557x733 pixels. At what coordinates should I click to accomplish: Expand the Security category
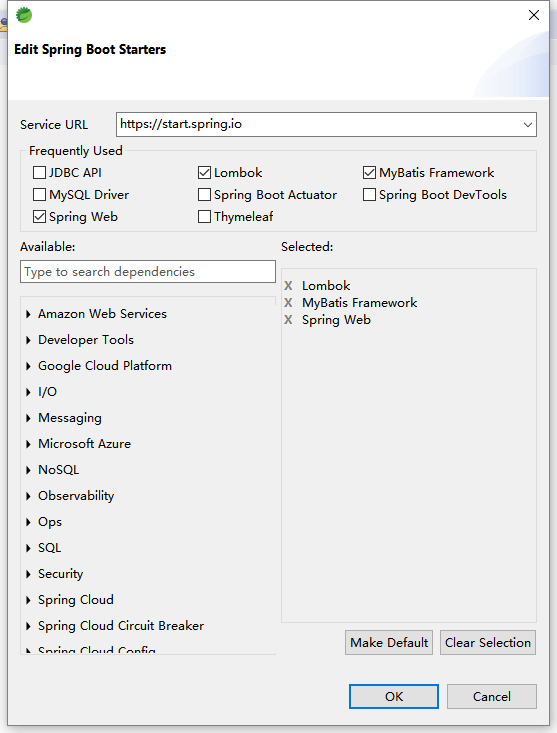click(x=29, y=574)
